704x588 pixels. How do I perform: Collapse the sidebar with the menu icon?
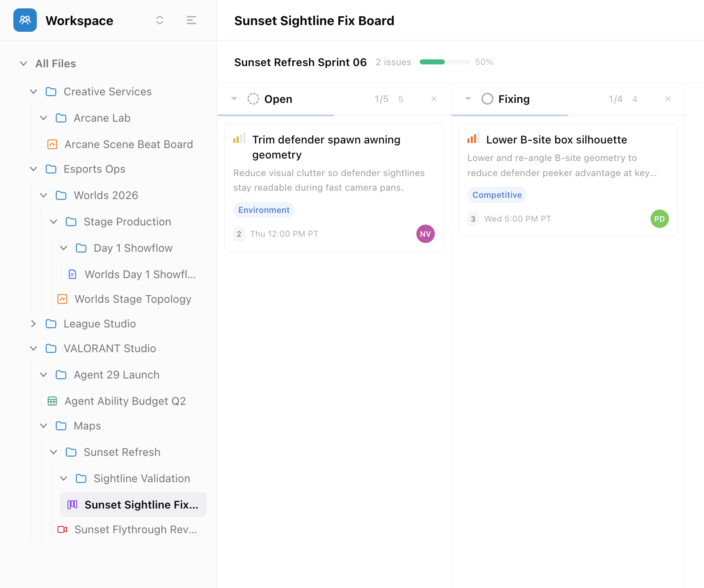click(x=191, y=20)
